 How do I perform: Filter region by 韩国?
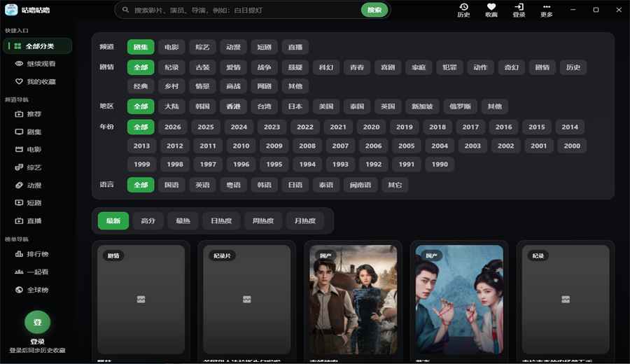pos(202,106)
